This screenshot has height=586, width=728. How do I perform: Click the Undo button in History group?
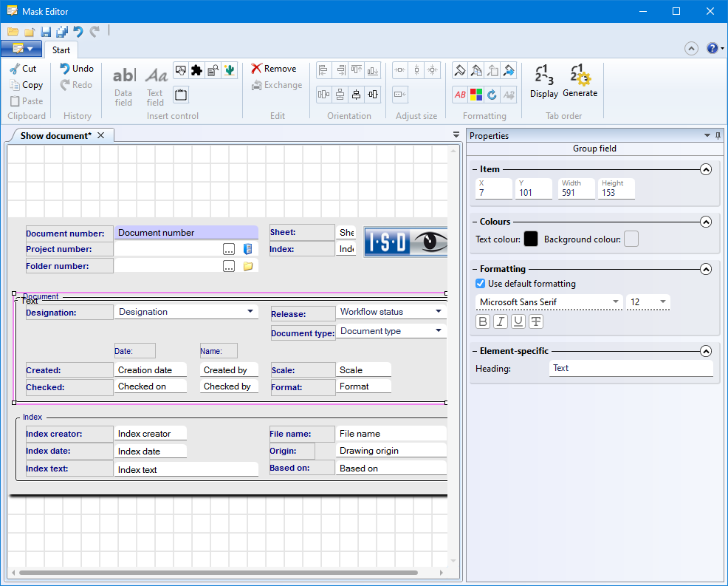click(x=77, y=69)
